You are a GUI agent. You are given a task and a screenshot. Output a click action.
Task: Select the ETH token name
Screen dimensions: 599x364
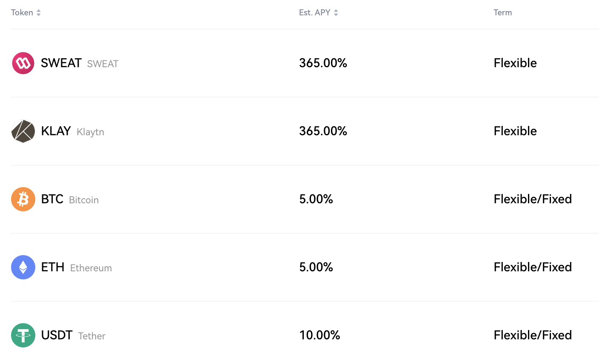point(53,267)
